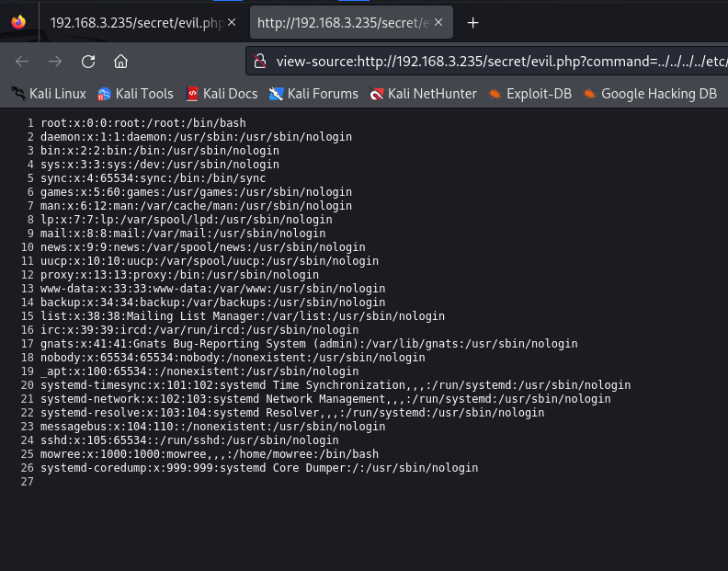Screen dimensions: 728x571
Task: Open the Exploit-DB bookmark
Action: click(x=530, y=94)
